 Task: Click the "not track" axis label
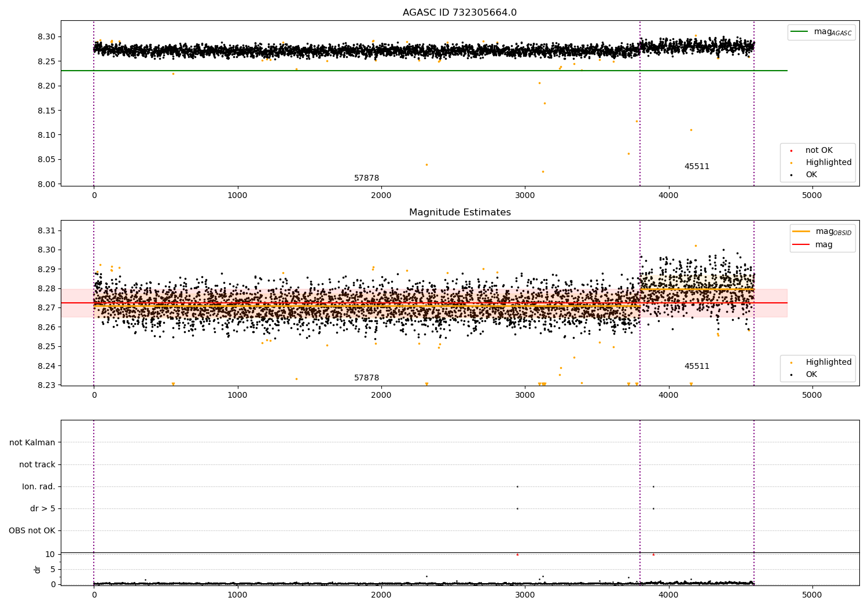point(37,465)
